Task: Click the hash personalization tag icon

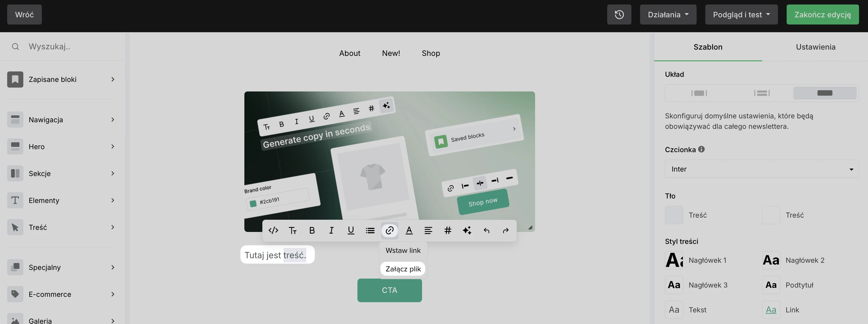Action: tap(447, 230)
